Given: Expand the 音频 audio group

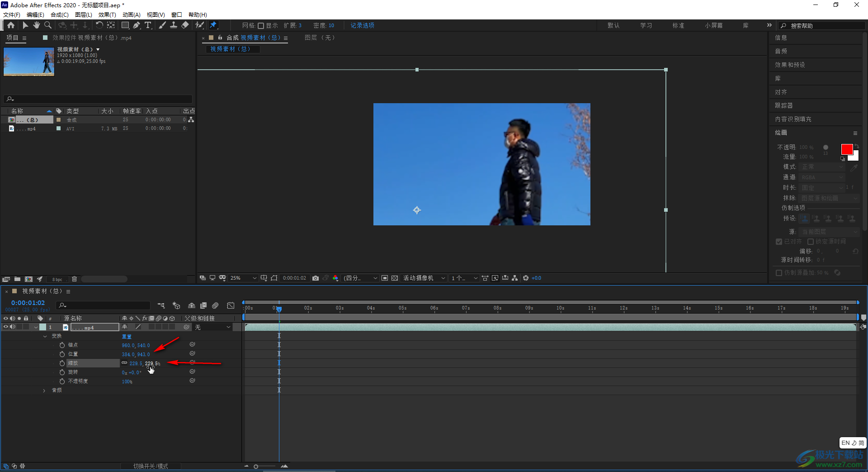Looking at the screenshot, I should (x=44, y=391).
